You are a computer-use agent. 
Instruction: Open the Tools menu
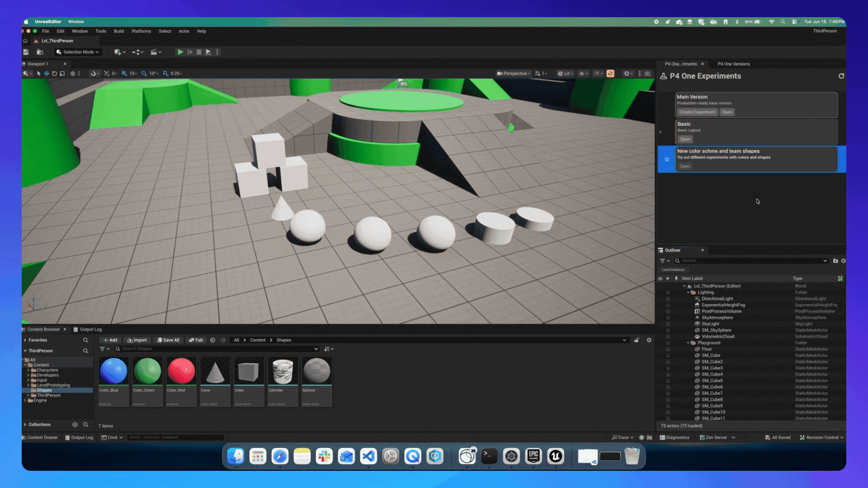[x=100, y=31]
